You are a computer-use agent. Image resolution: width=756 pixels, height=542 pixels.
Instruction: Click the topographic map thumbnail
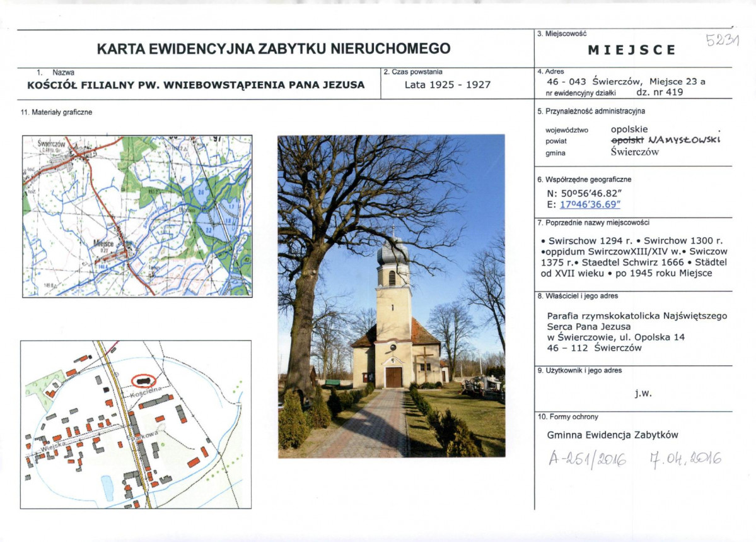(x=137, y=216)
